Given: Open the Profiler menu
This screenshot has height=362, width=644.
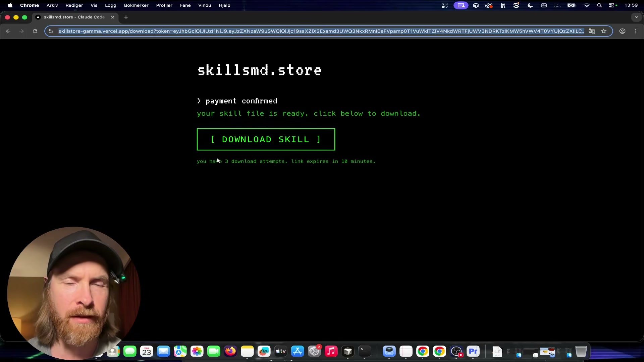Looking at the screenshot, I should coord(164,5).
